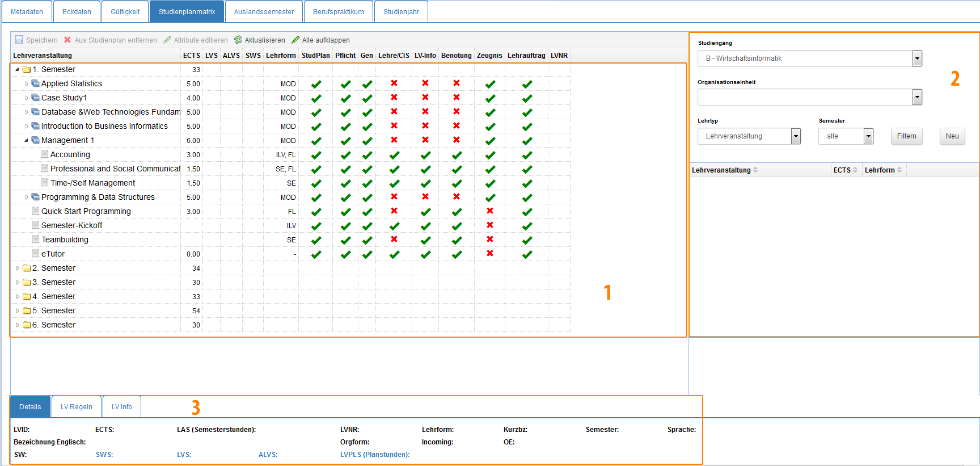
Task: Click the red X remove-from-Studienplan icon
Action: [67, 40]
